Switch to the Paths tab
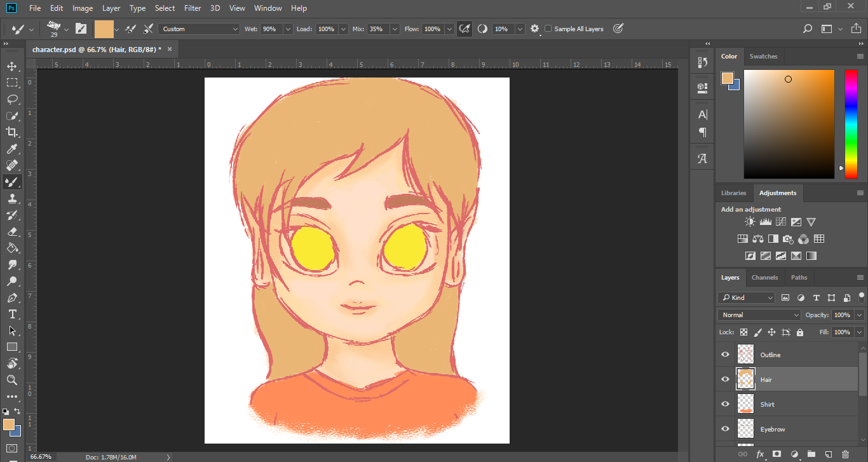This screenshot has width=868, height=462. (x=799, y=277)
